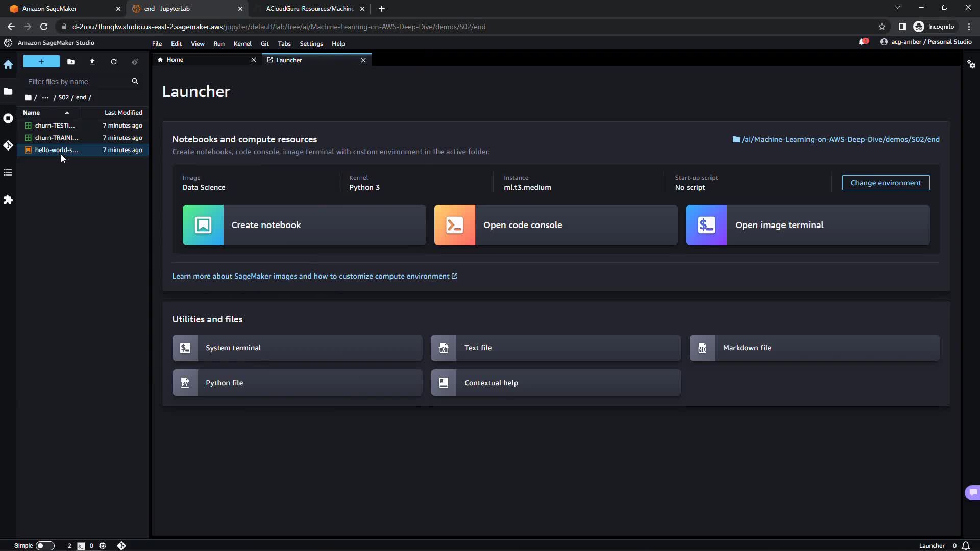Open the Git sidebar panel

(x=8, y=145)
